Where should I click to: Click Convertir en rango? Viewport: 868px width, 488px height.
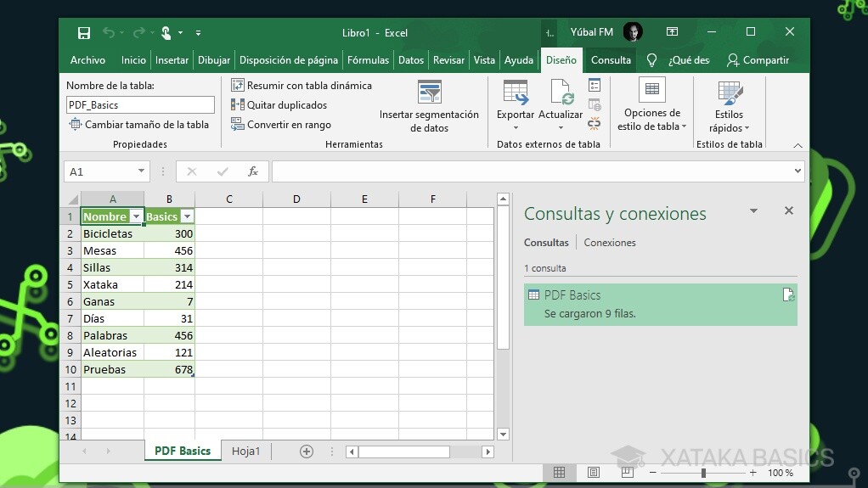click(281, 125)
